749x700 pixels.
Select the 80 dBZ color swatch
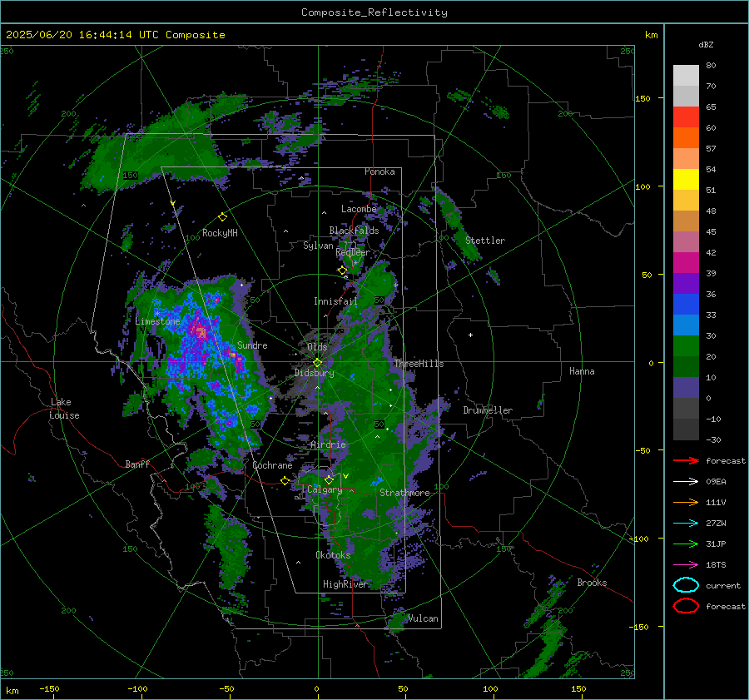[x=686, y=75]
